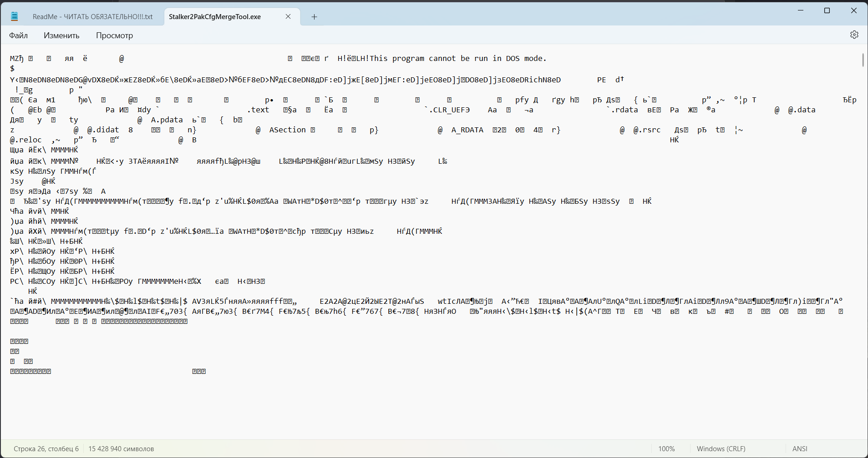
Task: Click the "@.didat" text
Action: 103,130
